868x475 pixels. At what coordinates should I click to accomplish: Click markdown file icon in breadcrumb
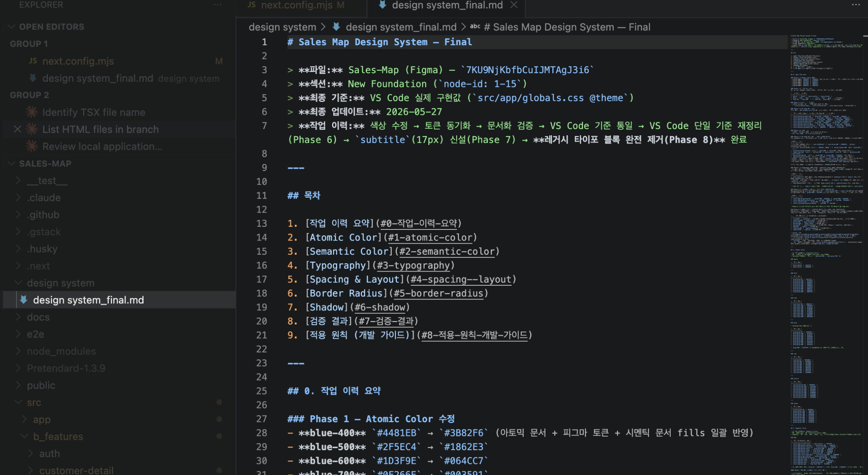coord(336,27)
